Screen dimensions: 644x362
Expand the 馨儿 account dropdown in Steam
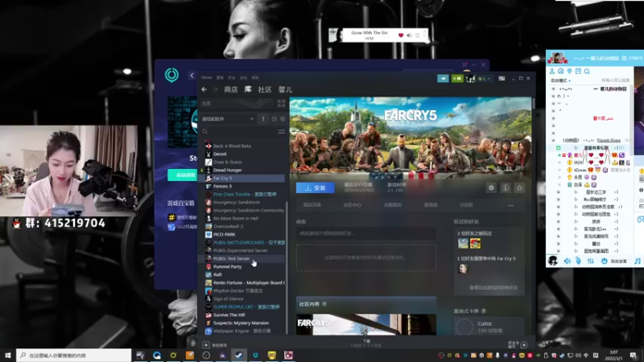pos(485,78)
